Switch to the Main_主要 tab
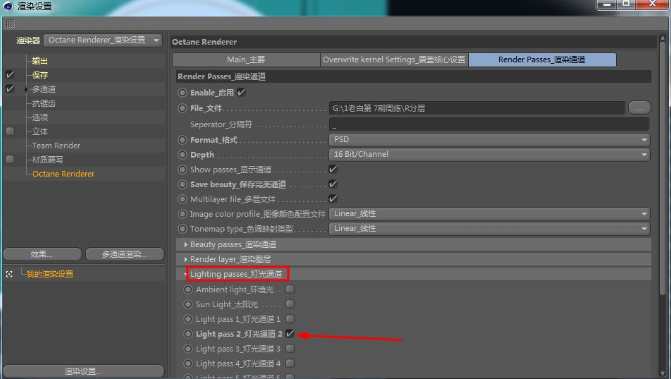671x379 pixels. (x=246, y=59)
